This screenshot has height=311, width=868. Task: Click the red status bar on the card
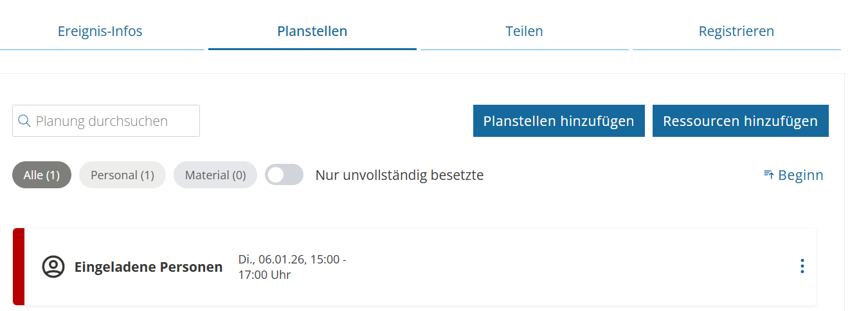click(x=18, y=266)
